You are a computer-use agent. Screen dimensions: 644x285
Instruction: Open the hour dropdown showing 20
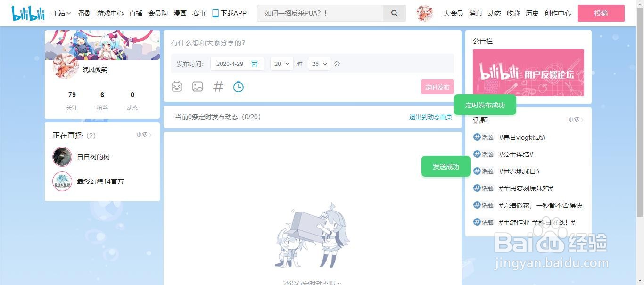(281, 63)
